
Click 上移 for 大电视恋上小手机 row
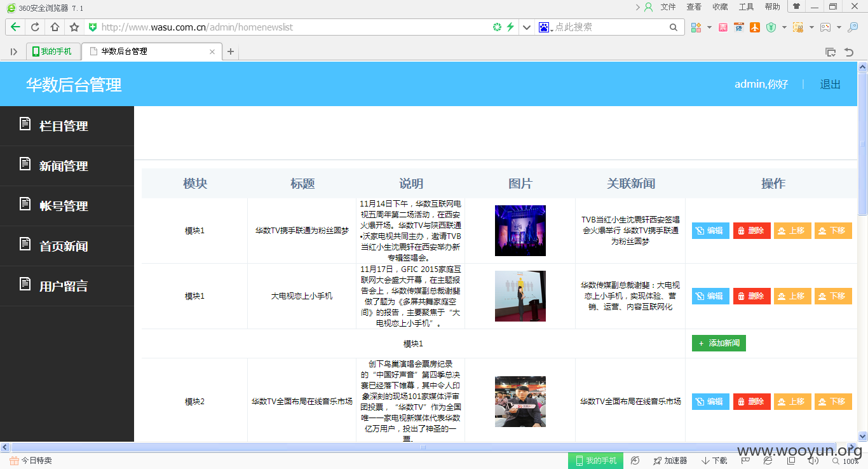[x=792, y=296]
